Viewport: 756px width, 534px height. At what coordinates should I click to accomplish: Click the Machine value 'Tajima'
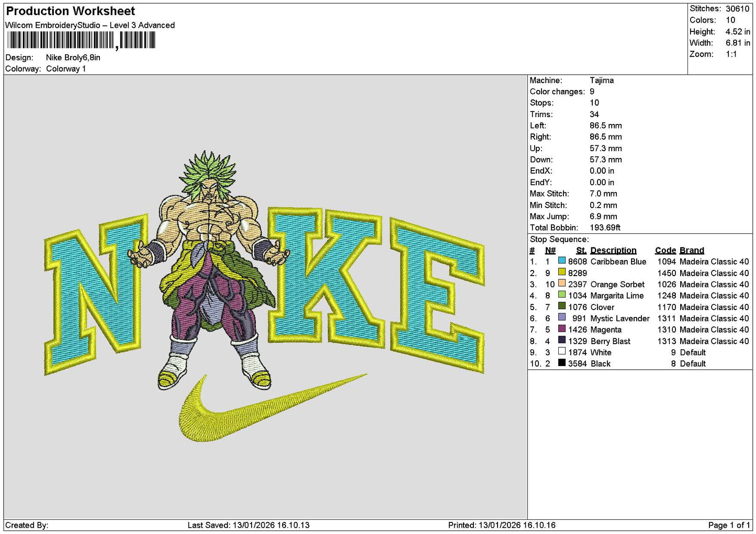pos(602,80)
